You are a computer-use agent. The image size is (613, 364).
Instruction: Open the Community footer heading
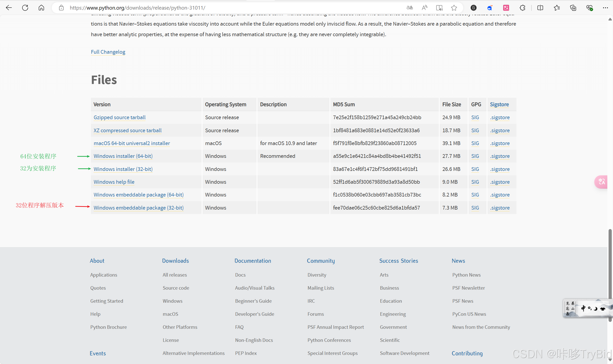(x=321, y=261)
